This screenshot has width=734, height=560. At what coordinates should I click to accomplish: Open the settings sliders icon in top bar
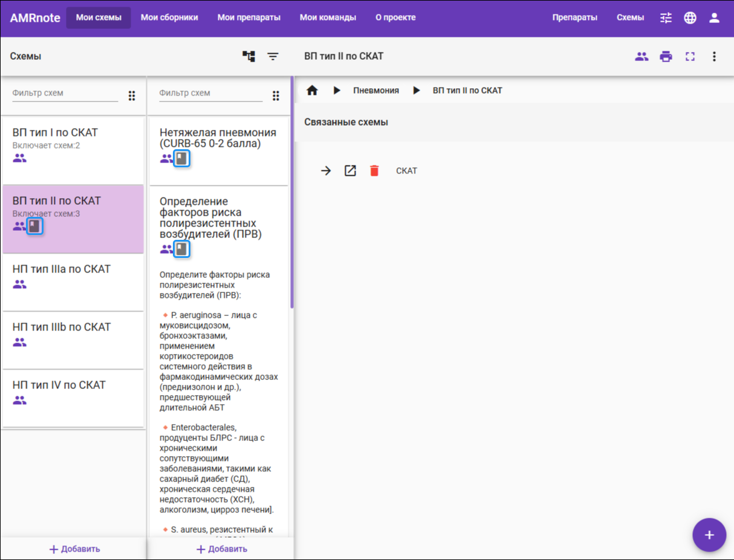tap(666, 18)
